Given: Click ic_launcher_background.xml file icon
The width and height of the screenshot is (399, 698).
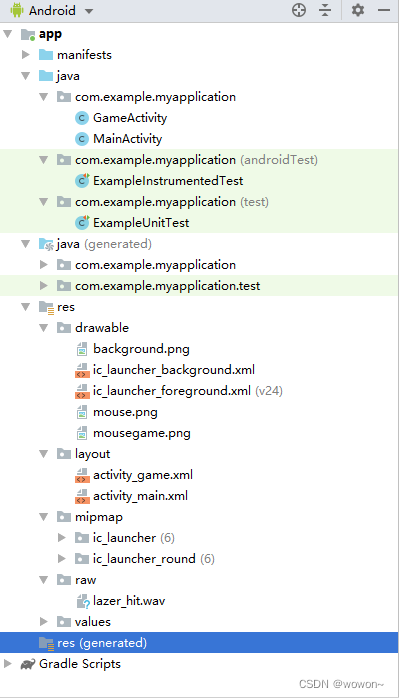Looking at the screenshot, I should tap(82, 370).
